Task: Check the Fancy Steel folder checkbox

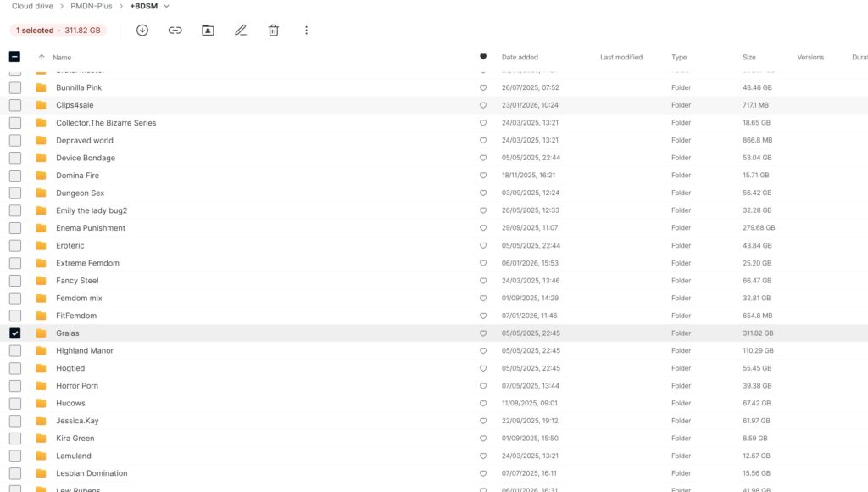Action: click(x=15, y=281)
